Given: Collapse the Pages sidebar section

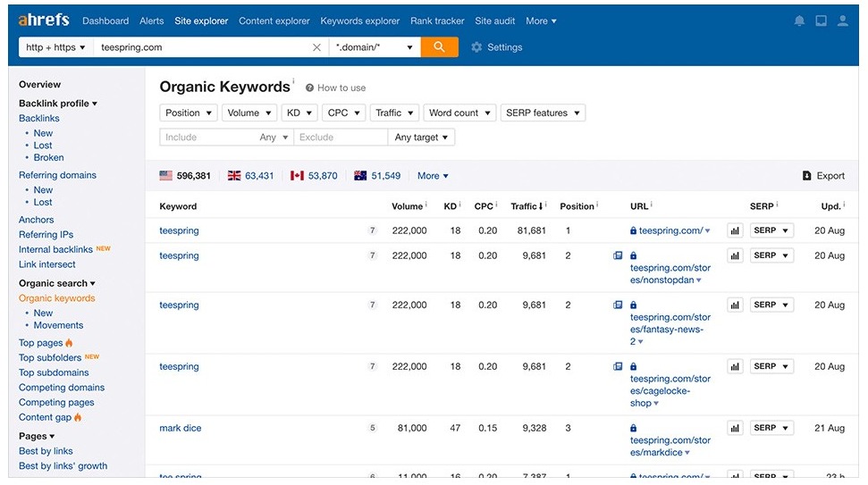Looking at the screenshot, I should tap(37, 437).
